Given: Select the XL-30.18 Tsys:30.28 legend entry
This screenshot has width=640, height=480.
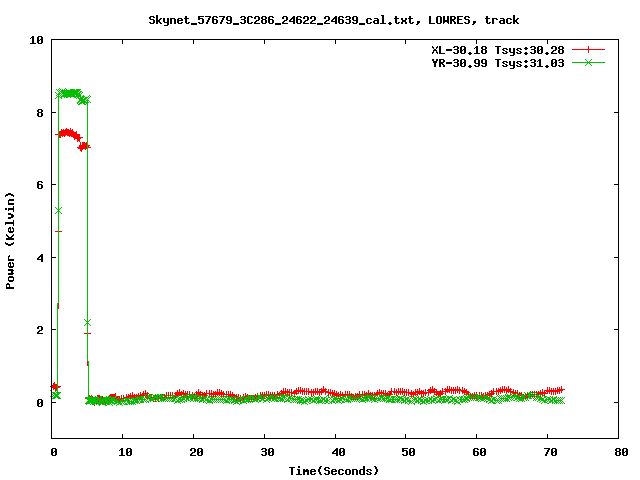Looking at the screenshot, I should coord(498,50).
